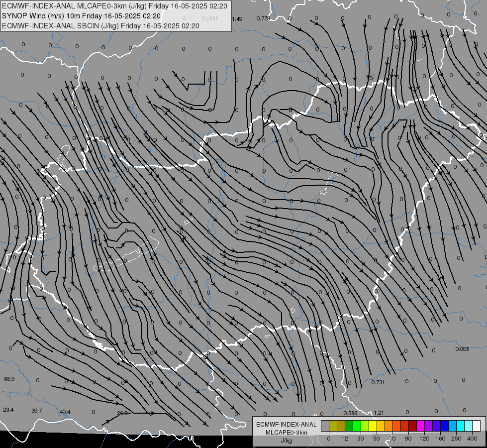
Task: Click the ECMWF-INDEX-ANAL SBCIN title line
Action: point(100,26)
